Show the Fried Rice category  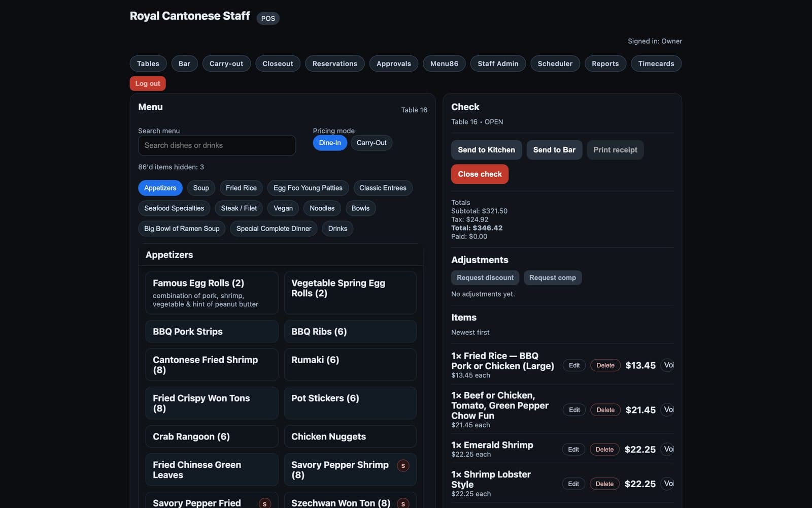(x=241, y=188)
